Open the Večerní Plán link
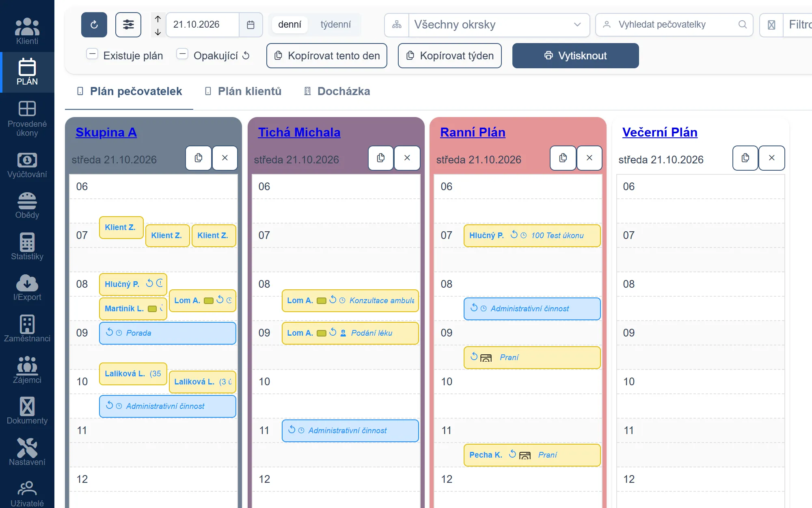 click(x=660, y=132)
